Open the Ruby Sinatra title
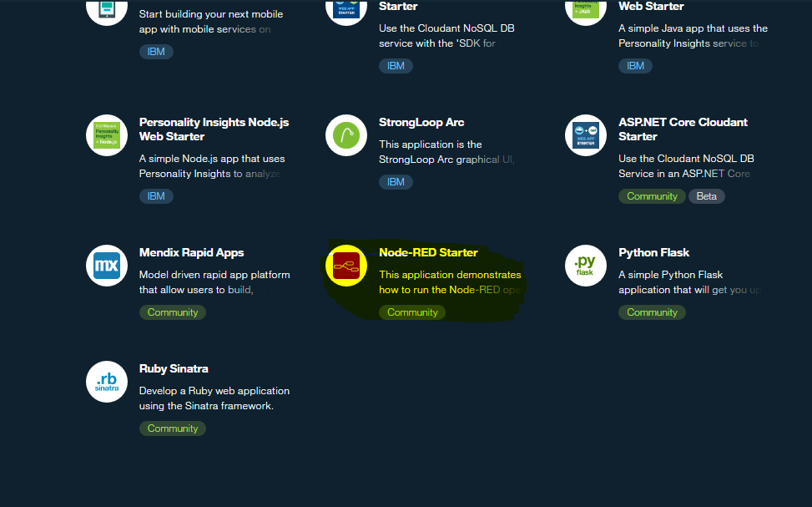Screen dimensions: 812x507 click(x=174, y=368)
